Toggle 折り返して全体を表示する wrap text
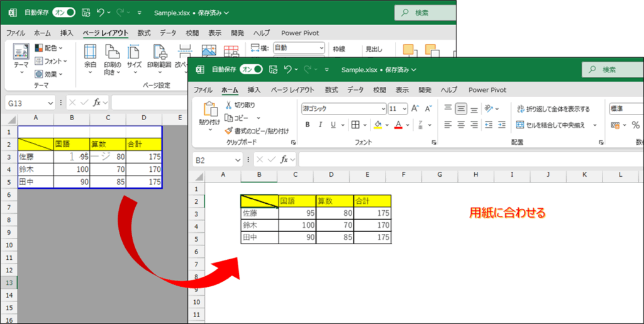Viewport: 644px width, 324px height. click(553, 109)
